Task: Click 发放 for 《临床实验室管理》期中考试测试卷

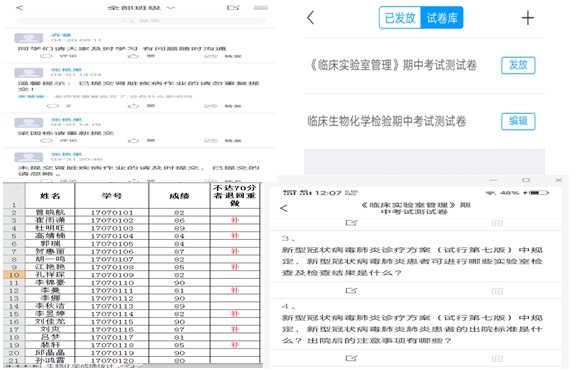Action: [518, 65]
